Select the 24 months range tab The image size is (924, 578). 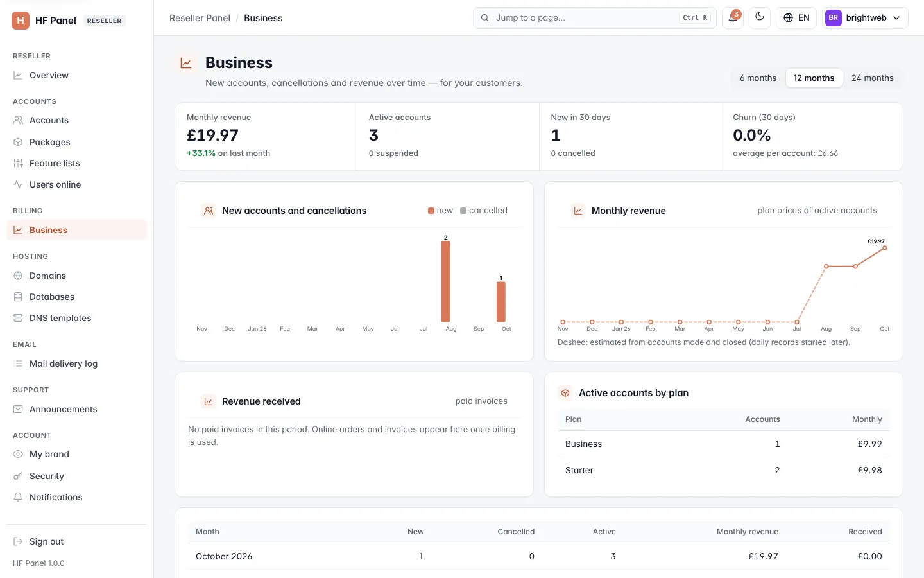click(x=872, y=78)
